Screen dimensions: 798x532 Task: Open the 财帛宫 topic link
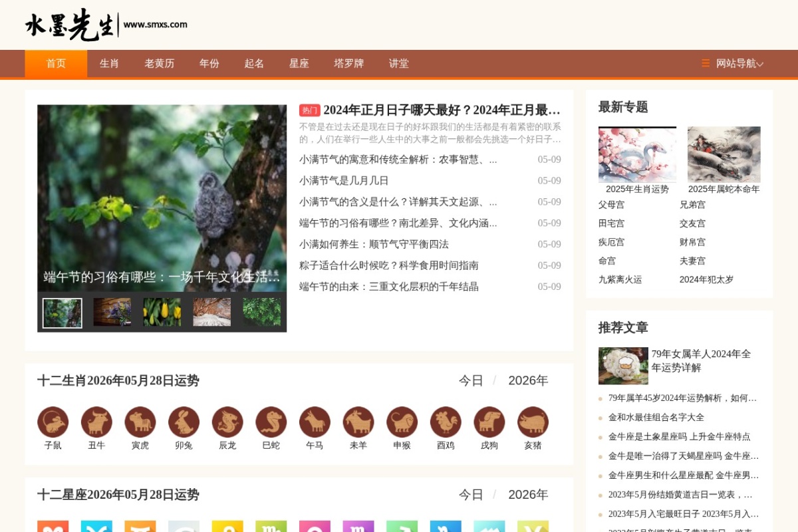click(x=692, y=242)
